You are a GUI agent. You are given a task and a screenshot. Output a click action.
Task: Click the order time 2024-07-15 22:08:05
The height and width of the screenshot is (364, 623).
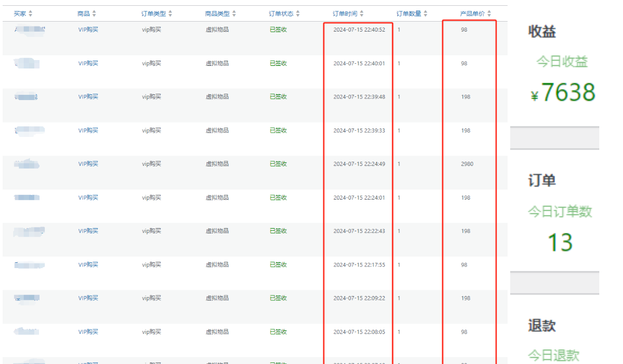coord(359,332)
